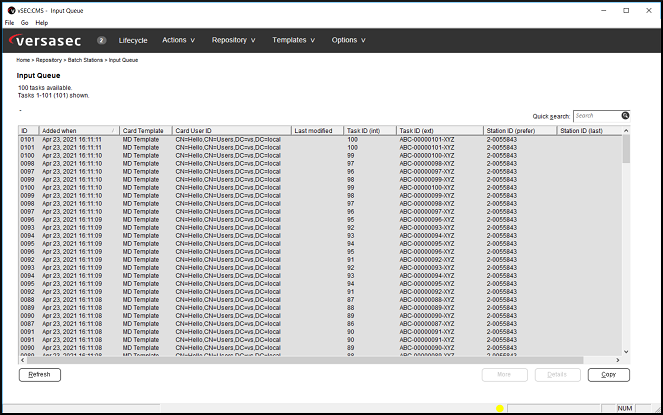
Task: Click the Versasec logo in header
Action: [x=50, y=40]
